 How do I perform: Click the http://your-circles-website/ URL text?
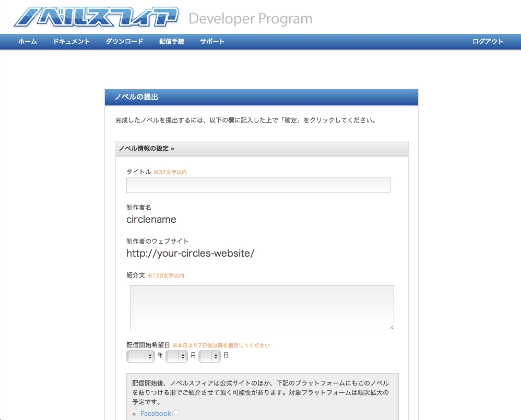click(190, 254)
